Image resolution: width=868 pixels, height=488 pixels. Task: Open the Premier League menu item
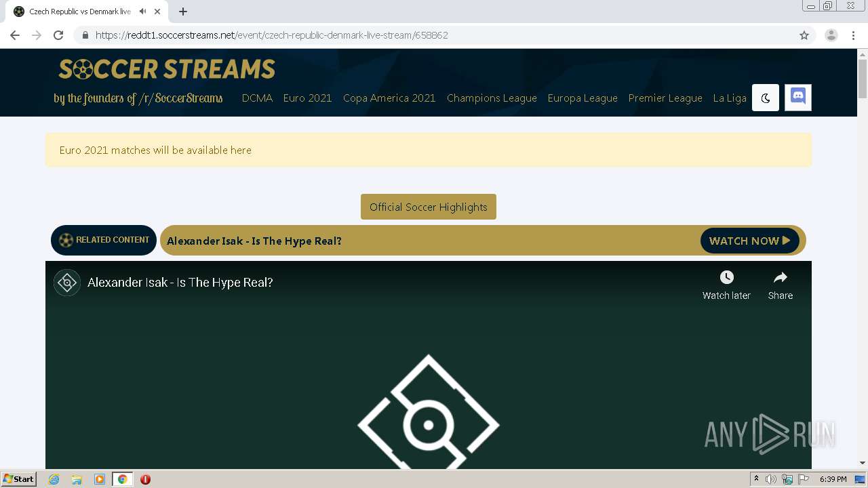(665, 98)
